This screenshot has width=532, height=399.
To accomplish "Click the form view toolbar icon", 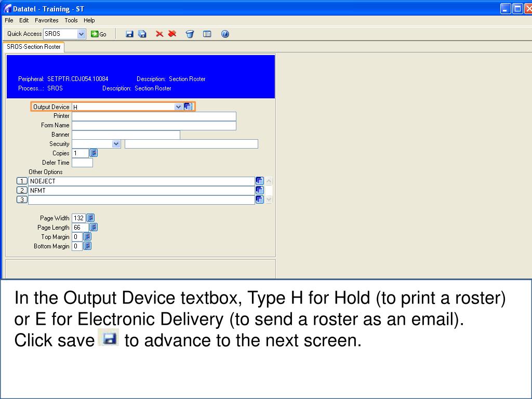I will click(x=207, y=34).
